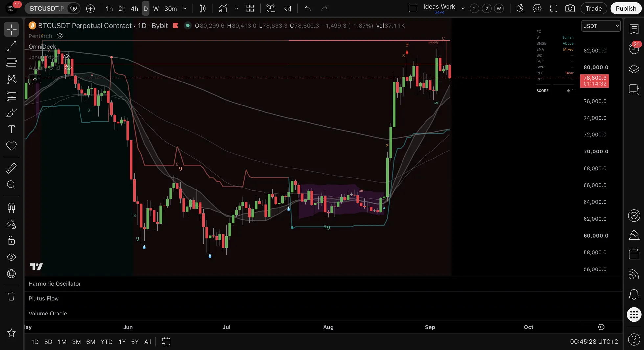
Task: Remove drawings with the trash icon
Action: [11, 296]
